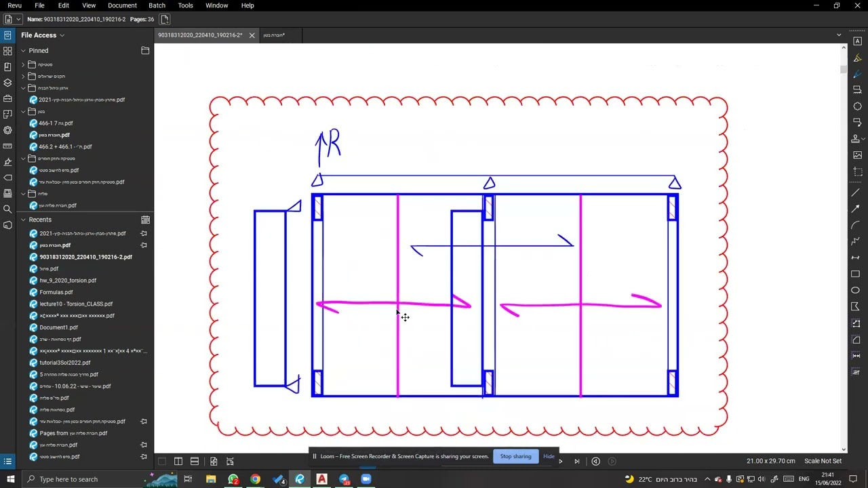Select the Highlighter tool in right toolbar

(x=857, y=58)
